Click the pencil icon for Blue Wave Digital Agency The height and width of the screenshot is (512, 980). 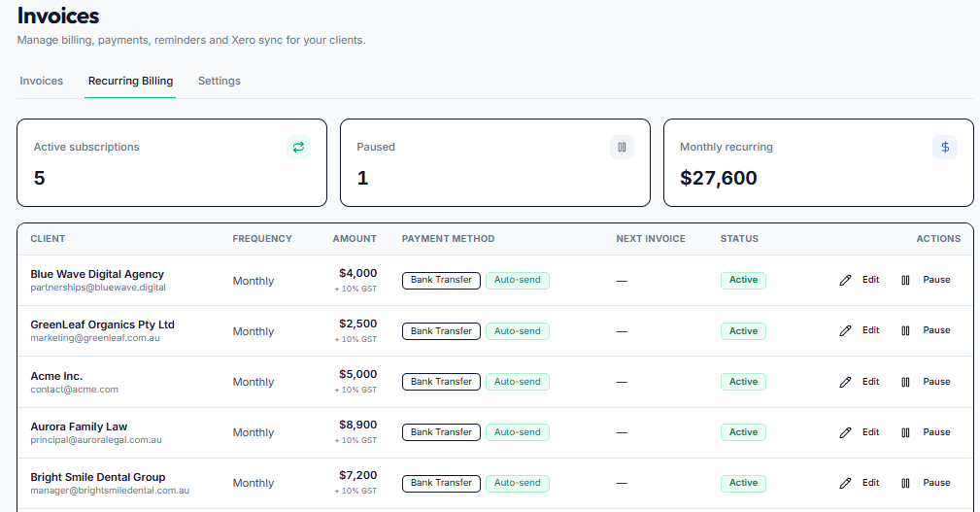pyautogui.click(x=845, y=280)
